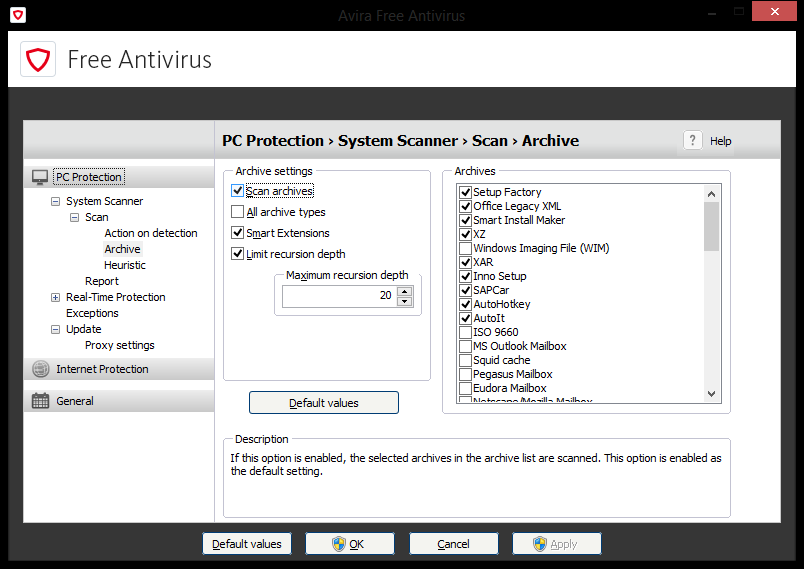
Task: Open Proxy settings in the tree
Action: [x=119, y=346]
